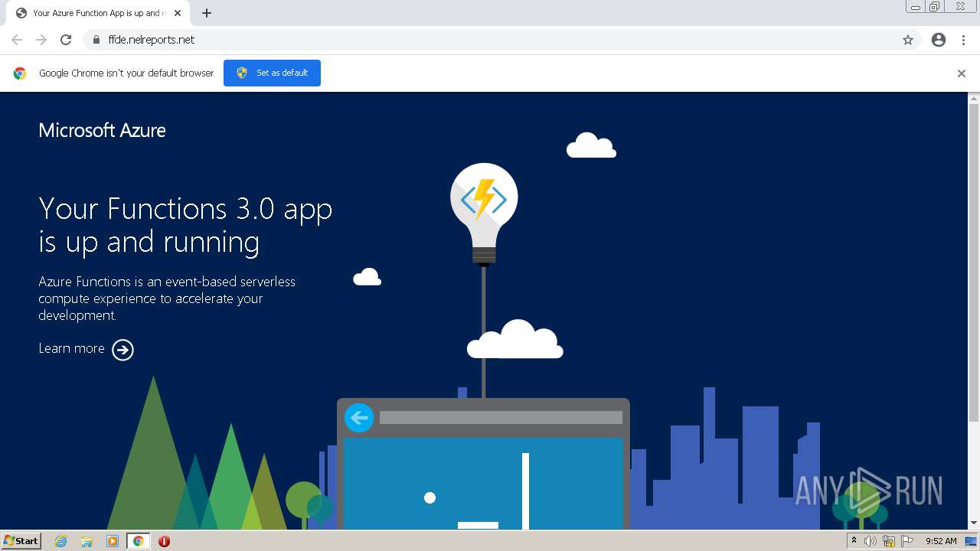980x551 pixels.
Task: Close the Azure Function App tab
Action: pos(178,13)
